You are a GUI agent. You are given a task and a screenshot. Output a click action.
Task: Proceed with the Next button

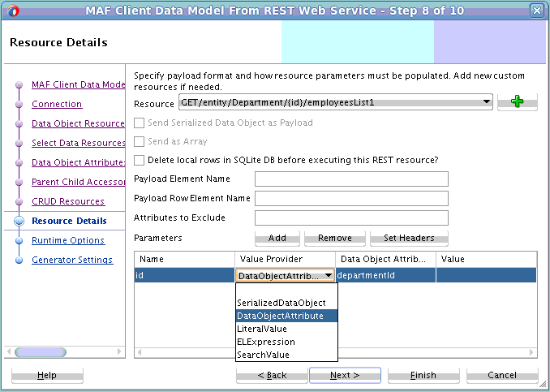tap(345, 376)
